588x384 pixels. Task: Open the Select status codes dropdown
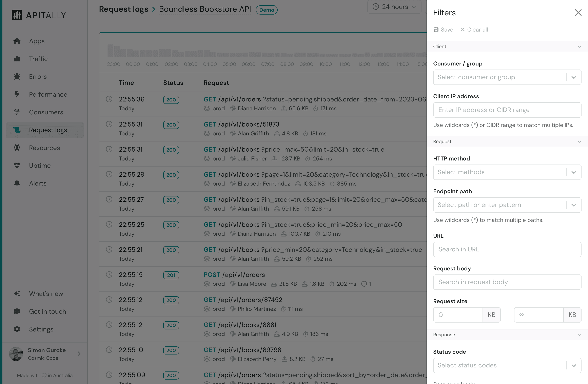click(507, 365)
